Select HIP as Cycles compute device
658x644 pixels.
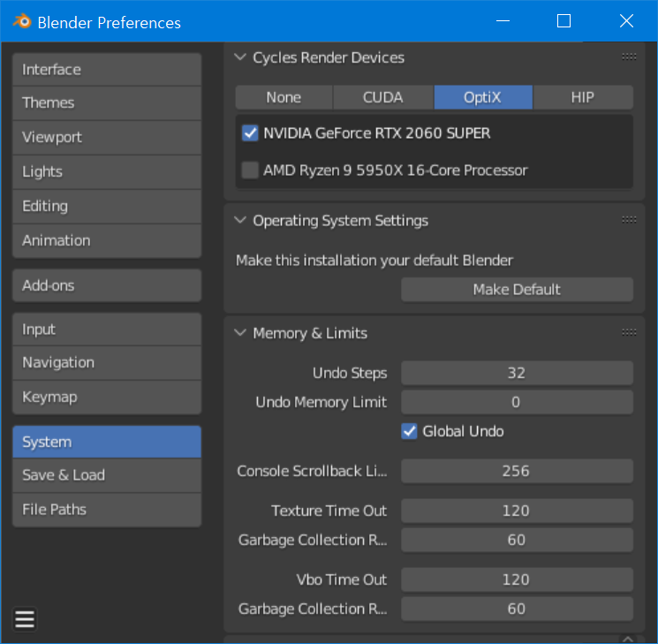[x=583, y=97]
